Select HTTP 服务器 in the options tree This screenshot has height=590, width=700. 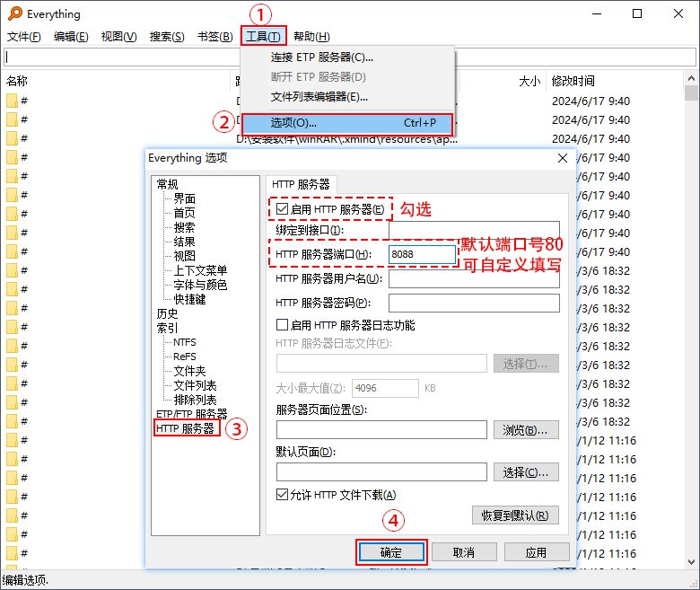[185, 428]
